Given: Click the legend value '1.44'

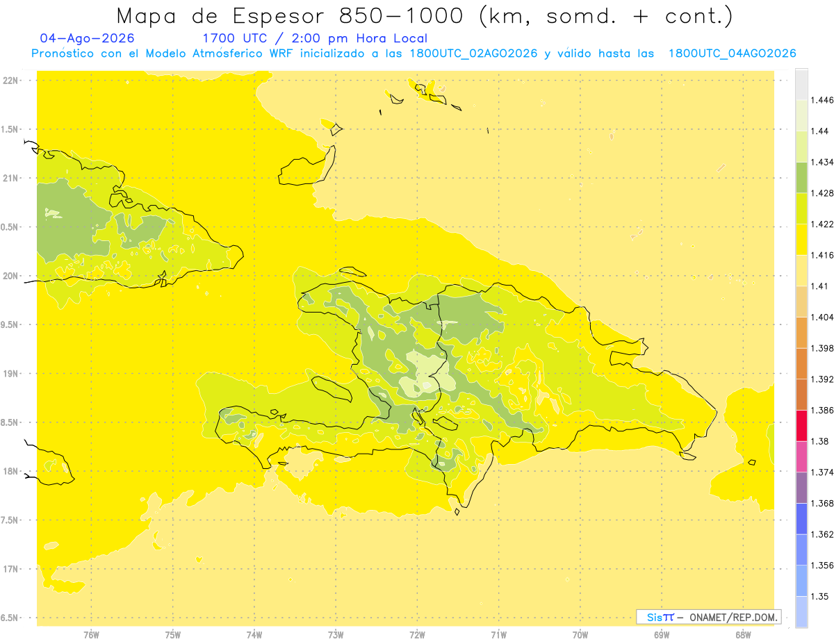Looking at the screenshot, I should click(x=820, y=131).
